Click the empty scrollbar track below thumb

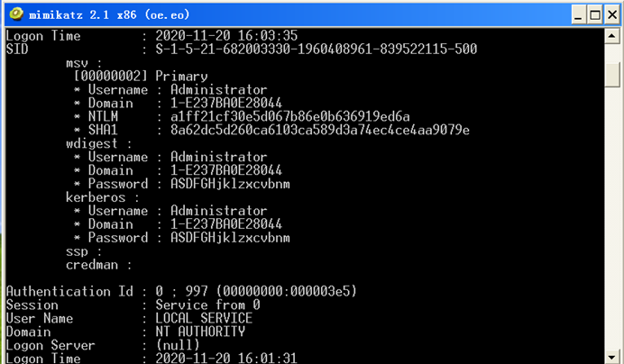click(x=612, y=218)
